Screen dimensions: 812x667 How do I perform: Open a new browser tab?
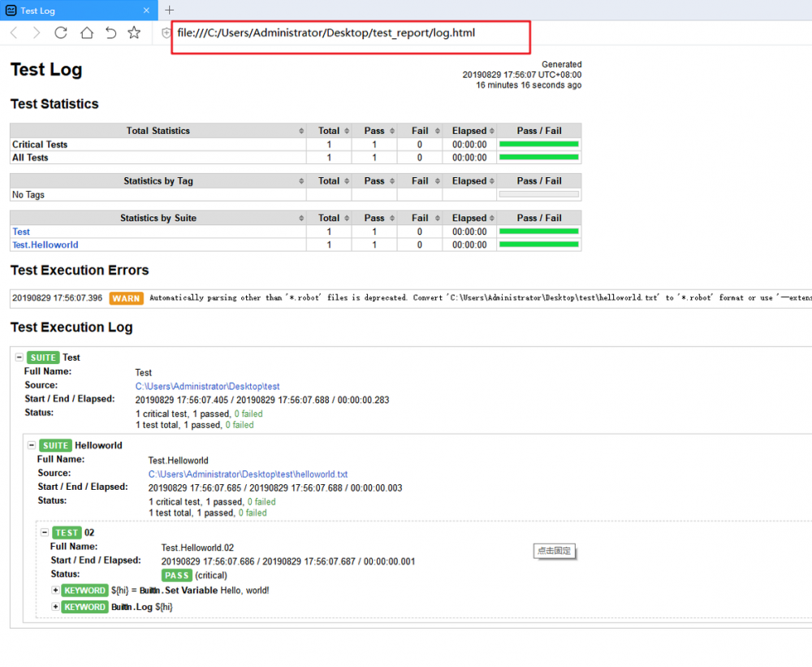pos(169,11)
